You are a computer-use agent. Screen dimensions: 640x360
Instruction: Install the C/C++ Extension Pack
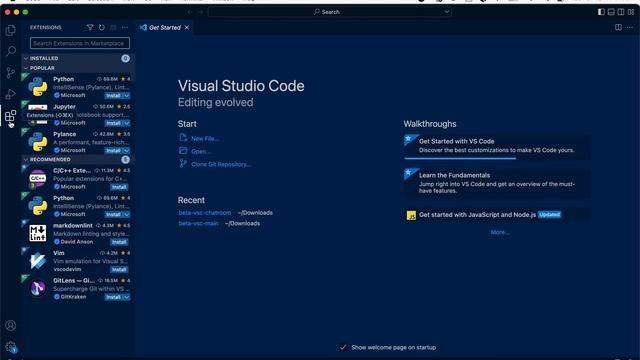(119, 187)
